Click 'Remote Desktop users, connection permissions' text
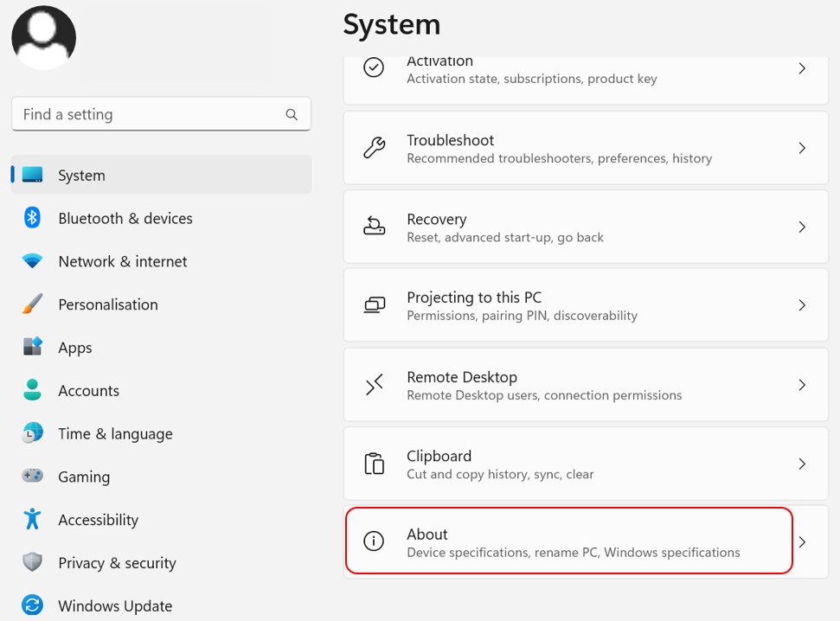 coord(544,395)
